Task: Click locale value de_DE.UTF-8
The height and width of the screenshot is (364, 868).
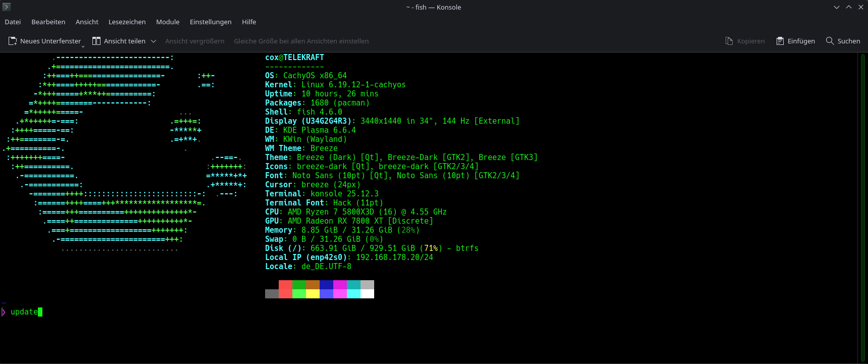Action: [x=326, y=267]
